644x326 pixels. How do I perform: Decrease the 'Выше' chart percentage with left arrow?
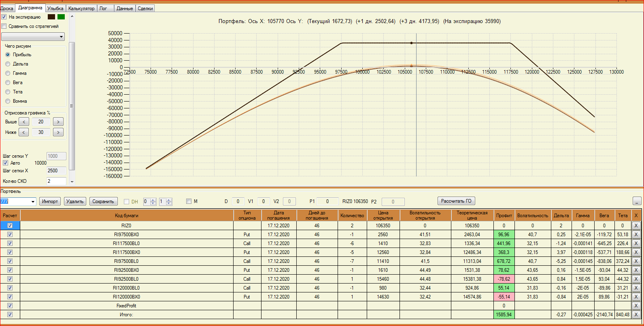click(24, 122)
